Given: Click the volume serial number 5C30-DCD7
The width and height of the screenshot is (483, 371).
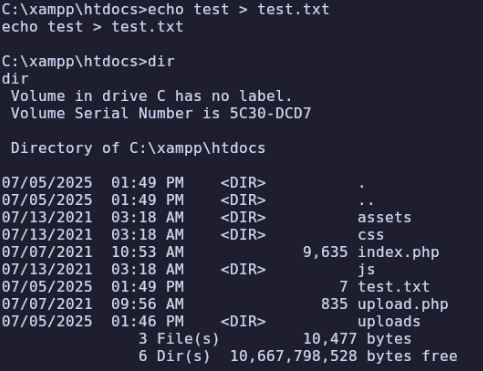Looking at the screenshot, I should 270,114.
